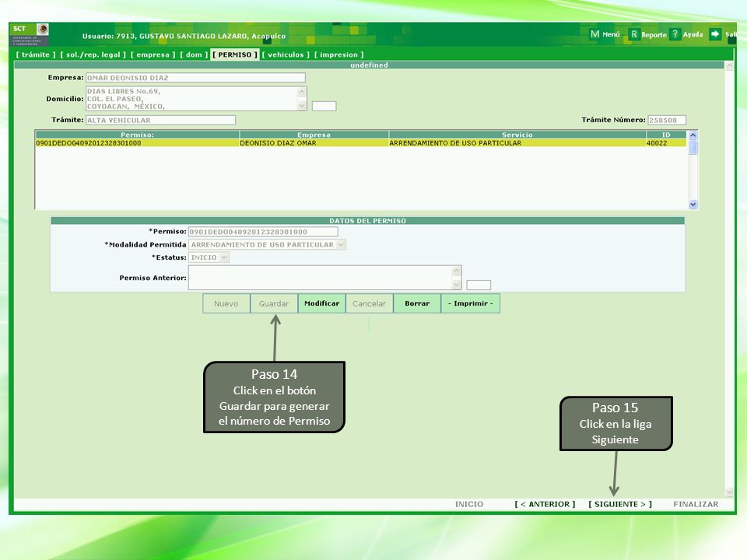Click the Nuevo button
Viewport: 747px width, 560px height.
(x=226, y=303)
